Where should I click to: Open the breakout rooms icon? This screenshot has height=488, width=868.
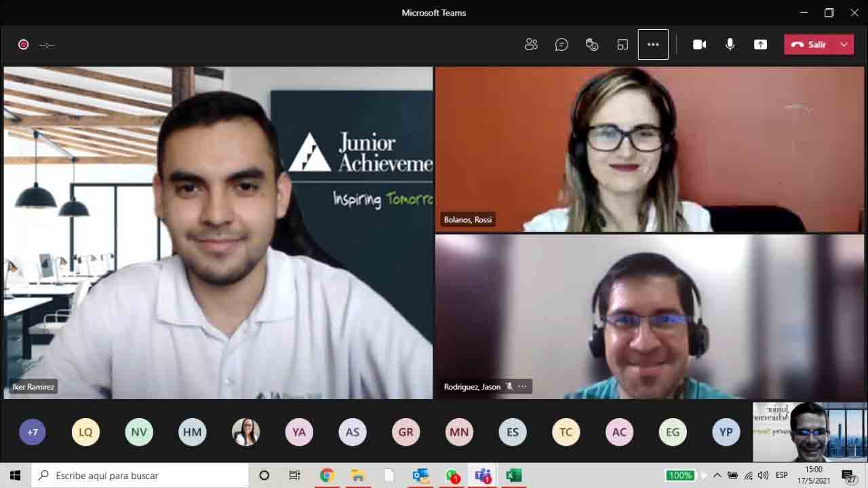pyautogui.click(x=623, y=45)
